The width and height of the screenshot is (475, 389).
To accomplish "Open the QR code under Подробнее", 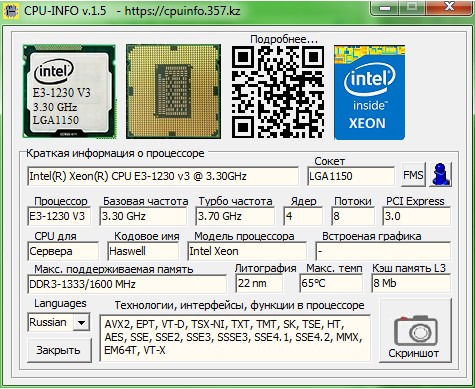I will (278, 92).
